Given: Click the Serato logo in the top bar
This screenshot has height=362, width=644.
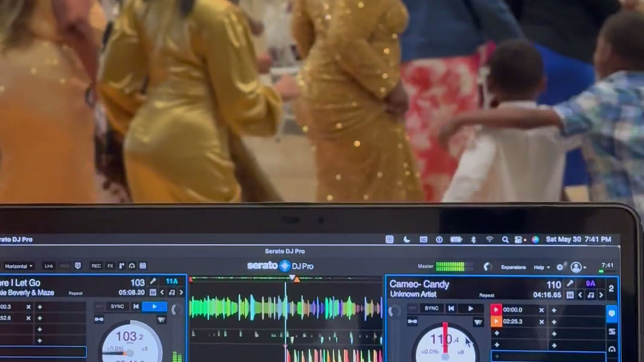Looking at the screenshot, I should [x=280, y=266].
